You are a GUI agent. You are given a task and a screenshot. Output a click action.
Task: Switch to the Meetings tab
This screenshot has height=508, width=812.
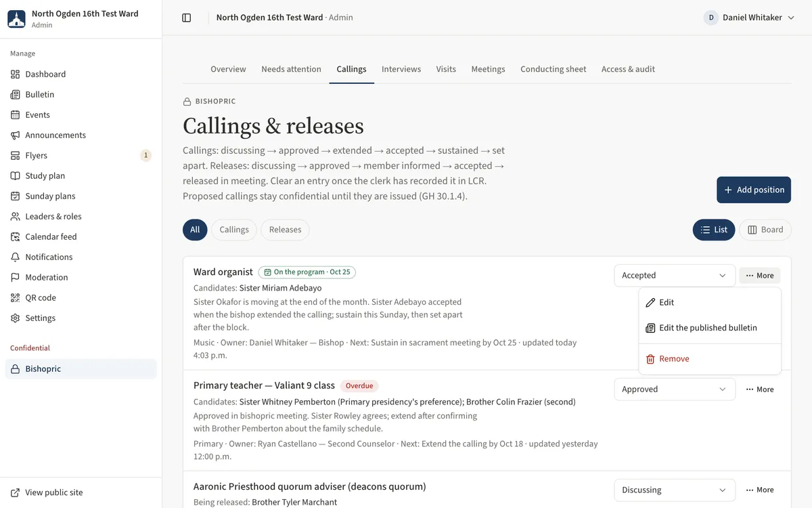(x=488, y=69)
